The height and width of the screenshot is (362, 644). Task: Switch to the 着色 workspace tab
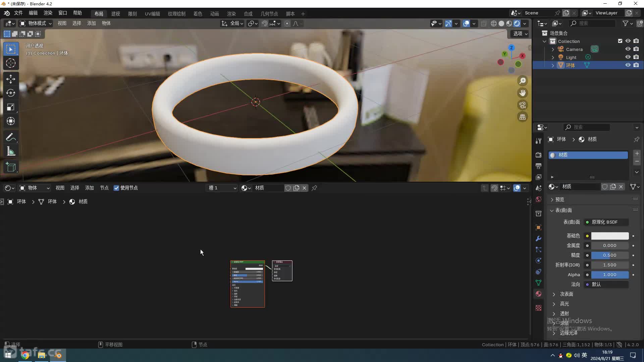[198, 14]
